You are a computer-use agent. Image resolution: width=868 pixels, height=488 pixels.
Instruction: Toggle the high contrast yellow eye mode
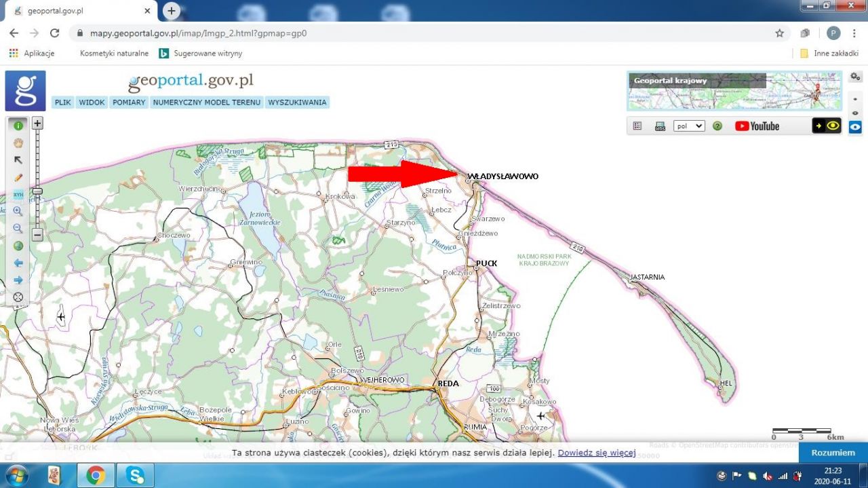[827, 126]
